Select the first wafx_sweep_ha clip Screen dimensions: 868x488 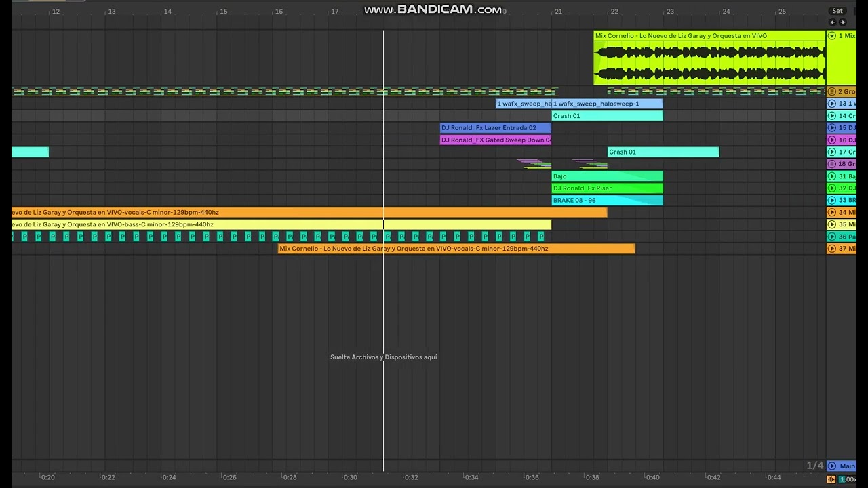[524, 104]
